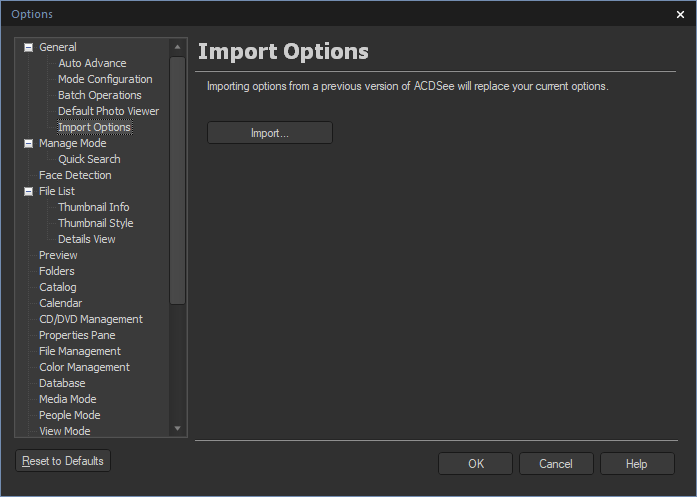Confirm with the OK button
The height and width of the screenshot is (497, 697).
(476, 464)
